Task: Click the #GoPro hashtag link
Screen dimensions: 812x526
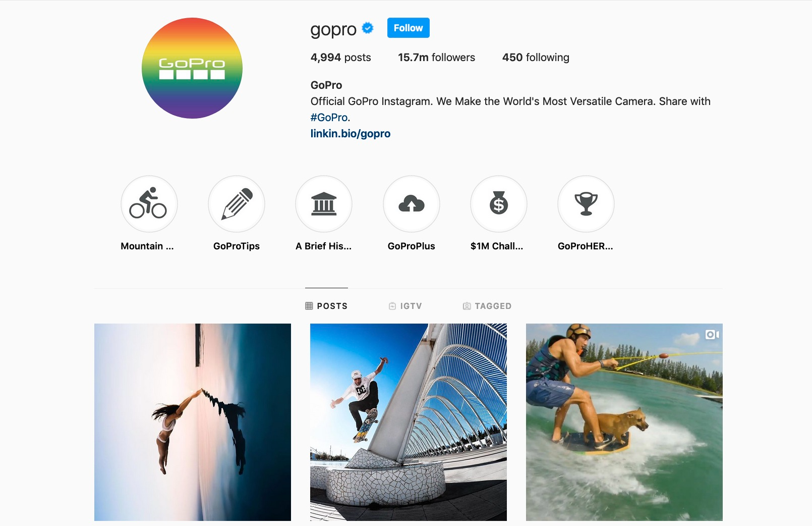Action: pyautogui.click(x=330, y=118)
